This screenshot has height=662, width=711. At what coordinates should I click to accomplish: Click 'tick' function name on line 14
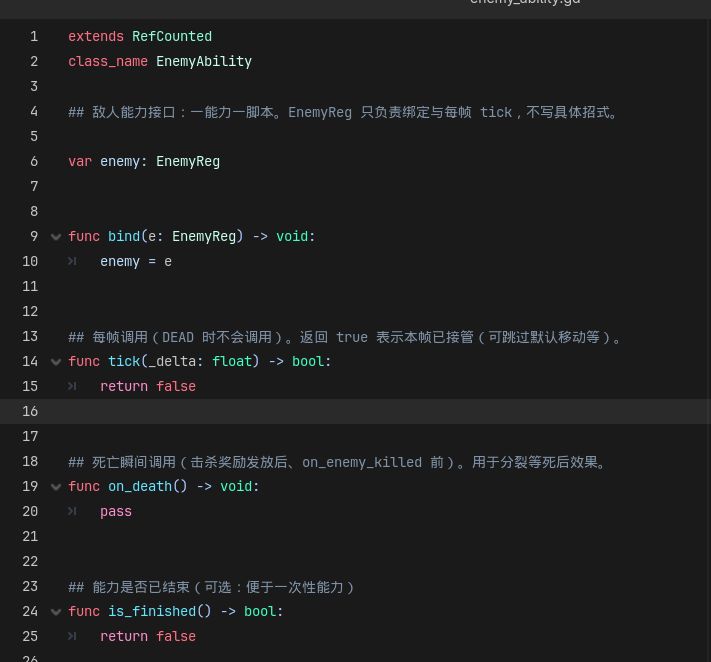(124, 361)
